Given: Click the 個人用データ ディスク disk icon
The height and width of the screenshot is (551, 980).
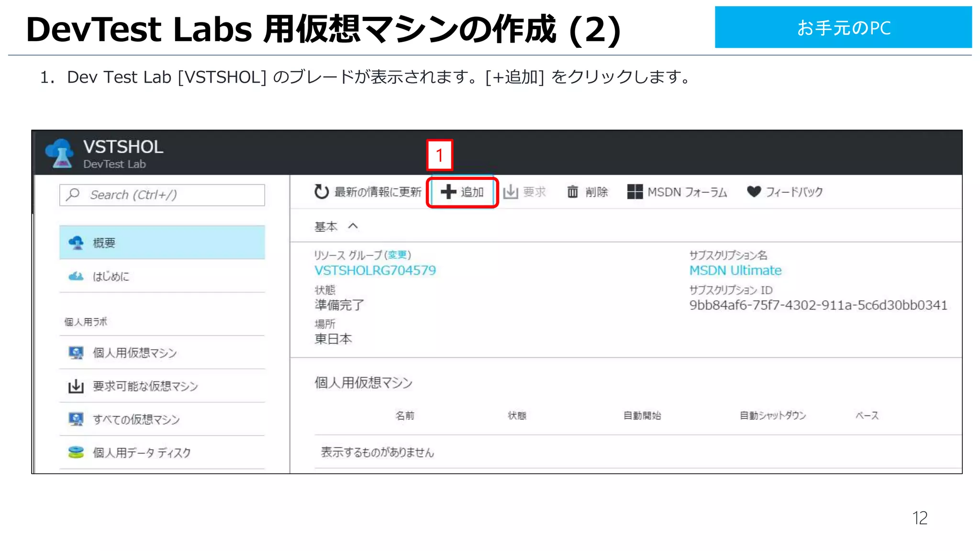Looking at the screenshot, I should click(76, 452).
